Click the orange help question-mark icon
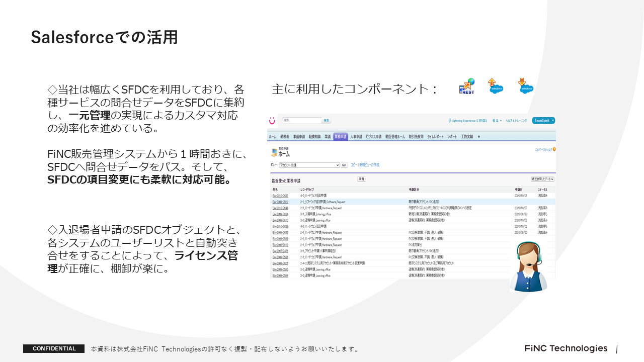 [x=554, y=149]
